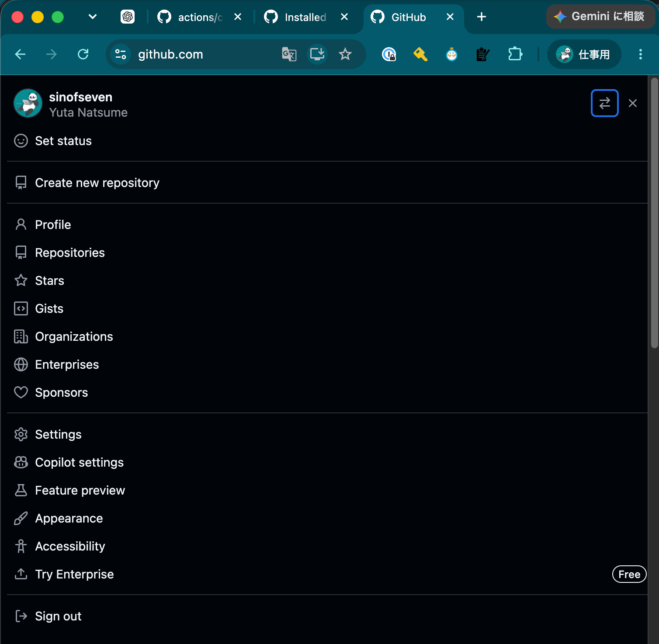
Task: Open the pinned ChatGPT tab
Action: pyautogui.click(x=128, y=17)
